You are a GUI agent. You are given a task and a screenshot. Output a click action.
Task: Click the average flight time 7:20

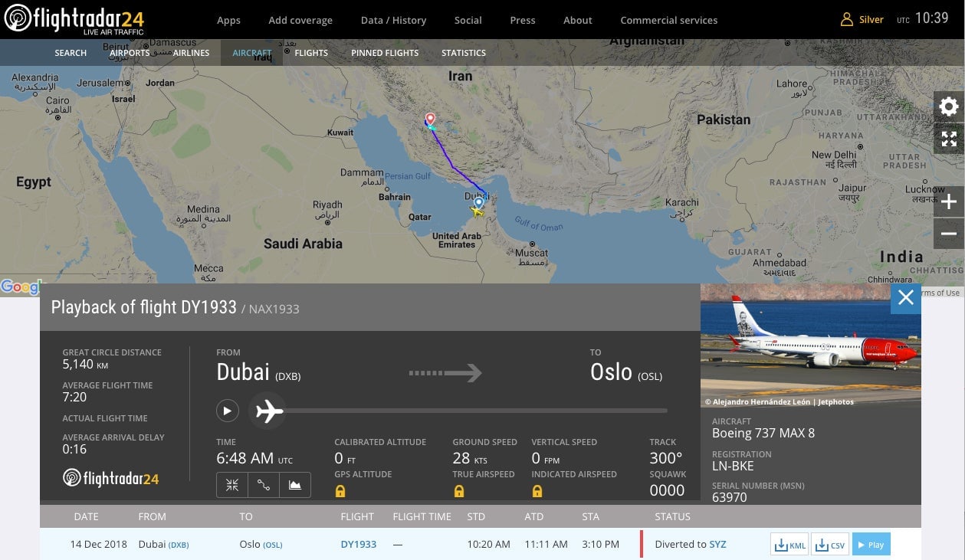coord(74,397)
